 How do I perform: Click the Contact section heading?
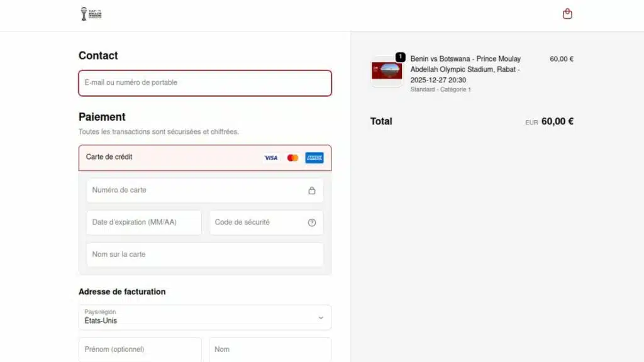tap(98, 55)
